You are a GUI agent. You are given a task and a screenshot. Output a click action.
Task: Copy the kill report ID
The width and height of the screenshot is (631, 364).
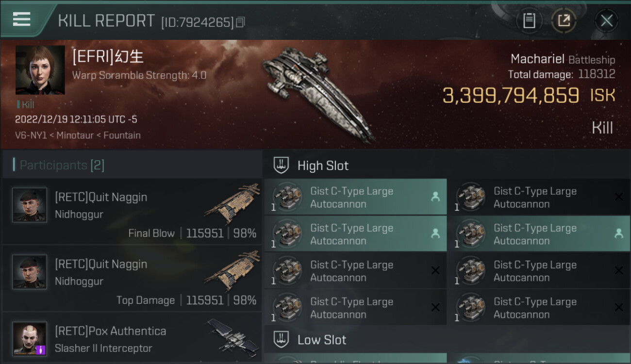coord(240,22)
